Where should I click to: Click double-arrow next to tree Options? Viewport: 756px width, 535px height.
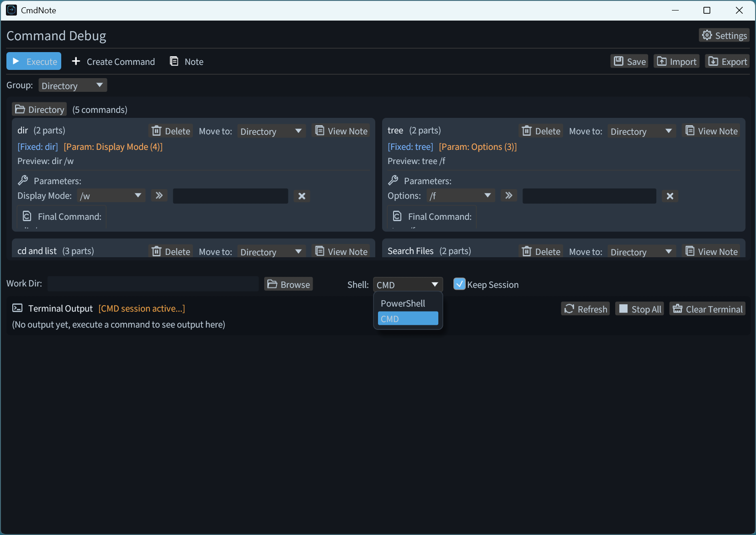509,196
